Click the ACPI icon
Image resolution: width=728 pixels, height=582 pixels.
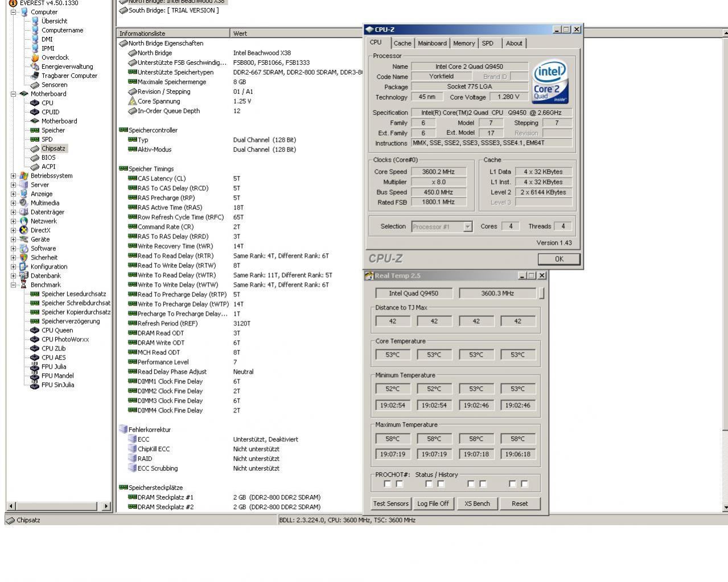[35, 167]
